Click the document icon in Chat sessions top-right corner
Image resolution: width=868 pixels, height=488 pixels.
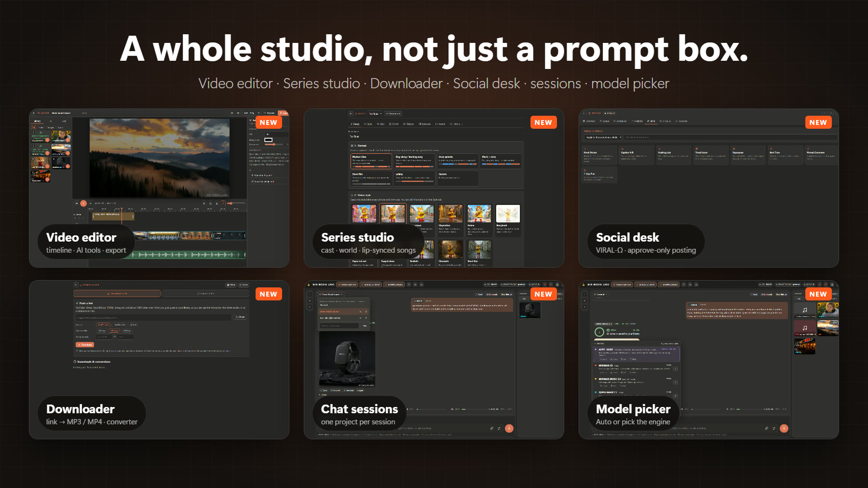pos(557,285)
